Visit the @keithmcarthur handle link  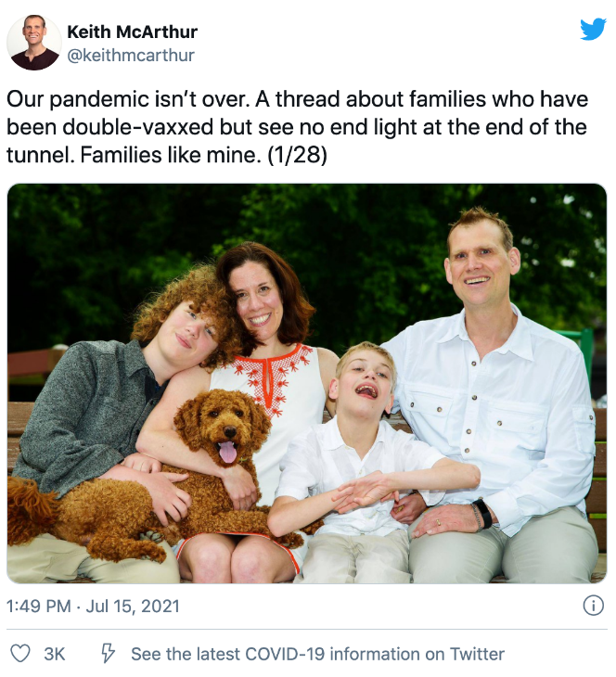131,56
